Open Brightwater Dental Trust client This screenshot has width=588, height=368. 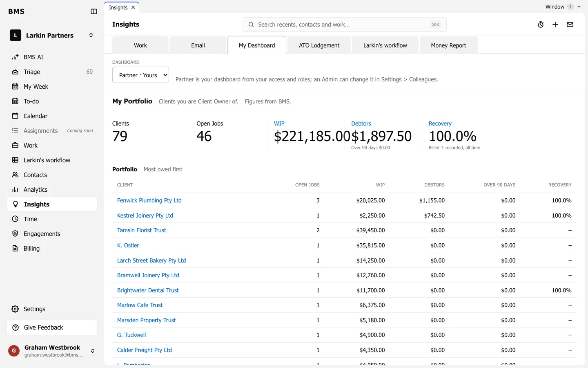148,290
